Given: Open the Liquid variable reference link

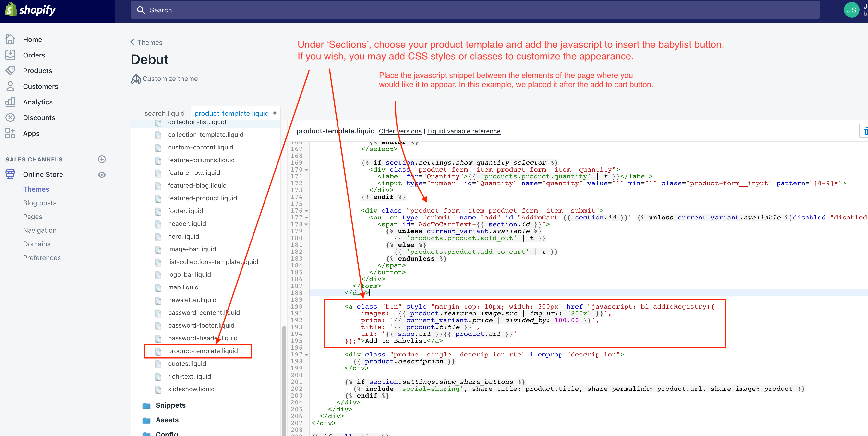Looking at the screenshot, I should [464, 131].
